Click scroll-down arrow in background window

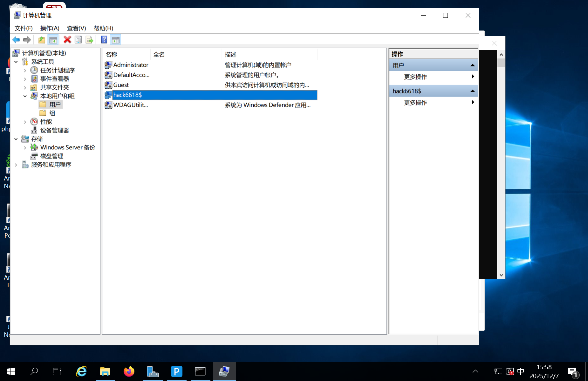click(501, 275)
